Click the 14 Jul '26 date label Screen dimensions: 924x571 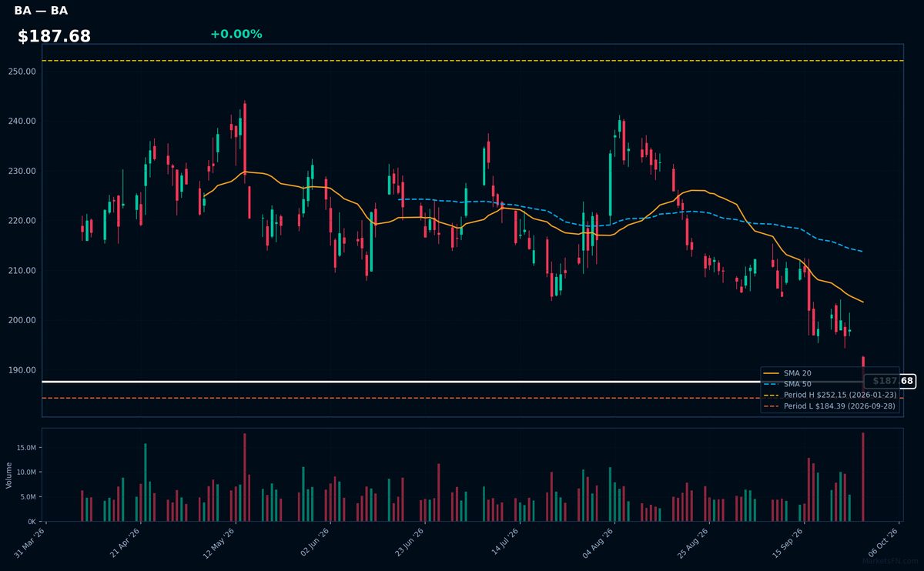505,542
